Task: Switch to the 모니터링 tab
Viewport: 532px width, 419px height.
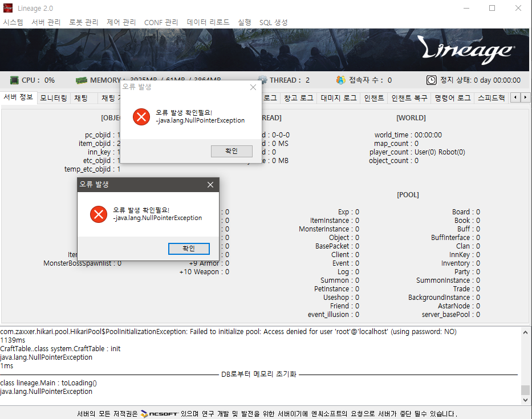Action: coord(54,98)
